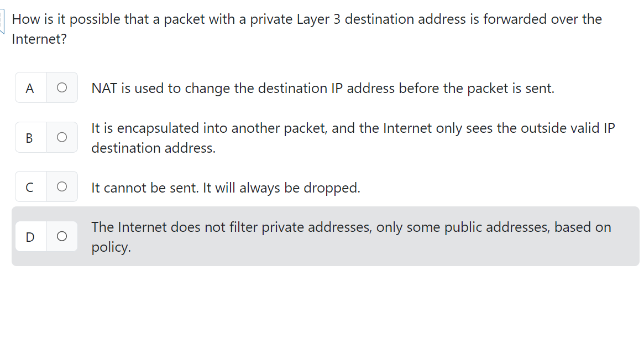Click the letter label D
This screenshot has height=353, width=644.
pos(30,236)
